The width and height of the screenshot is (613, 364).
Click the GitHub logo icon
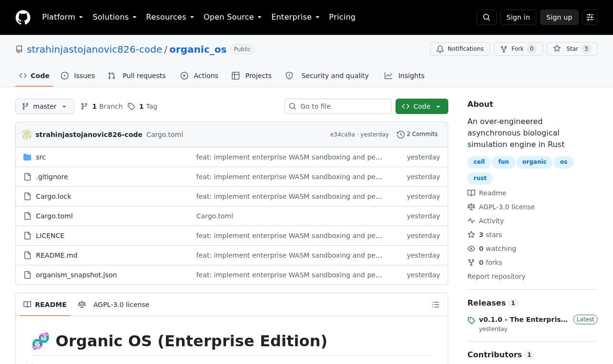point(23,17)
